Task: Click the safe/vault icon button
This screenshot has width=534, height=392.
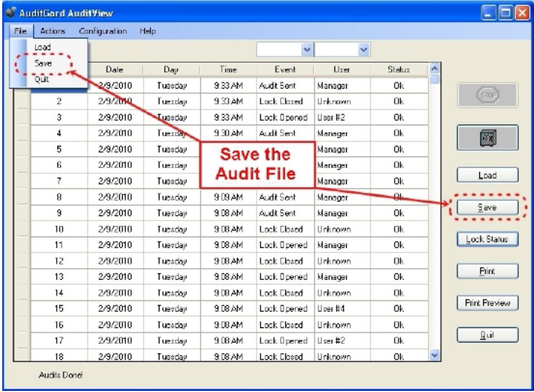Action: (487, 138)
